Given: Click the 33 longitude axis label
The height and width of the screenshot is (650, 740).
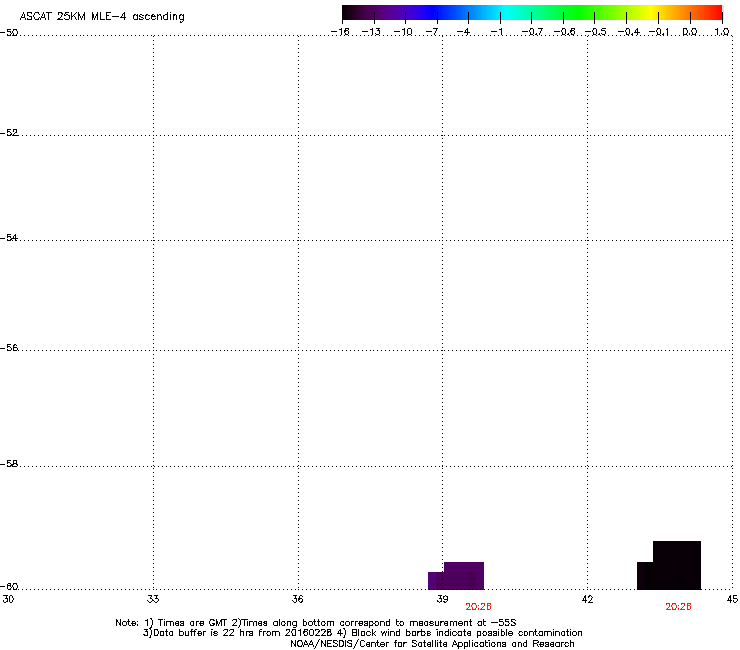Looking at the screenshot, I should (x=153, y=599).
